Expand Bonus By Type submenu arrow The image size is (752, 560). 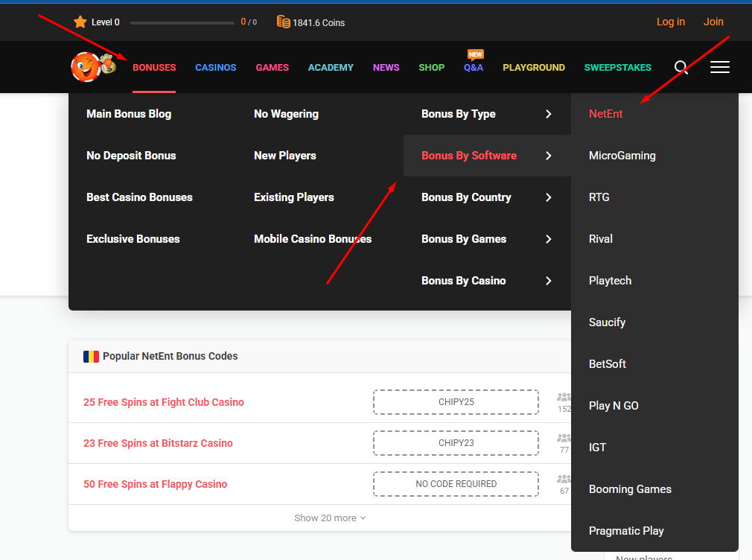point(549,114)
